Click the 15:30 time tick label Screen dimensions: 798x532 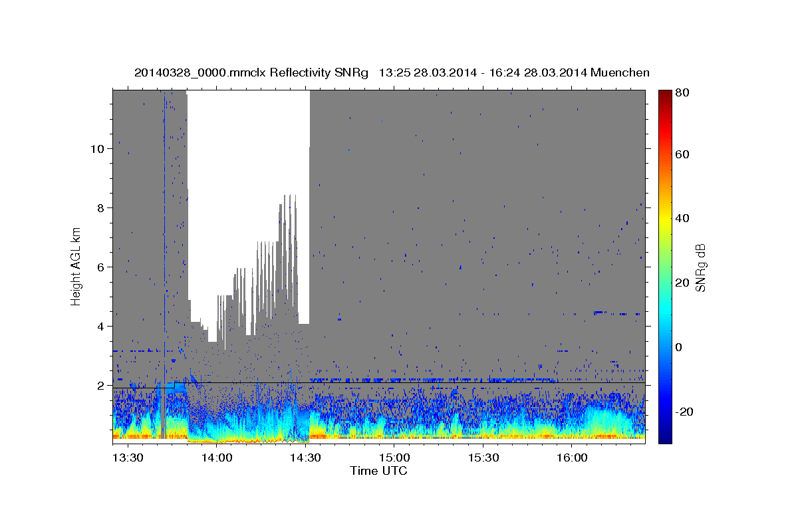pyautogui.click(x=483, y=458)
